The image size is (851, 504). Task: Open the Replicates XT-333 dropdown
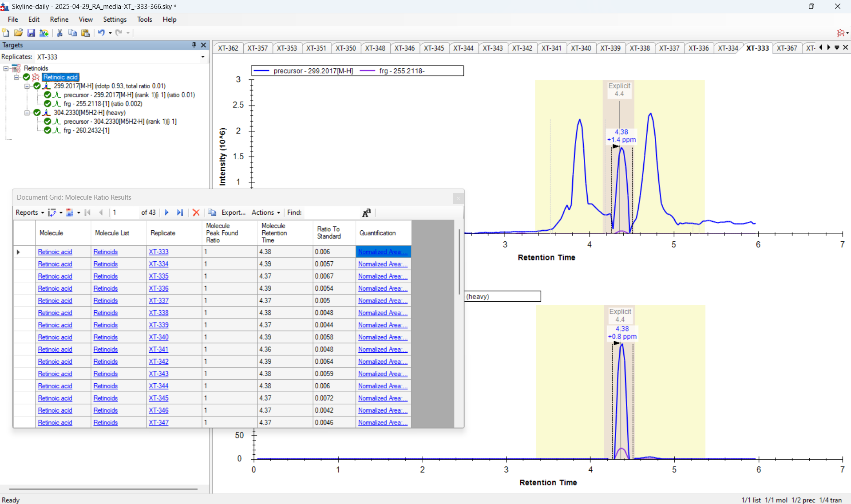[x=203, y=57]
